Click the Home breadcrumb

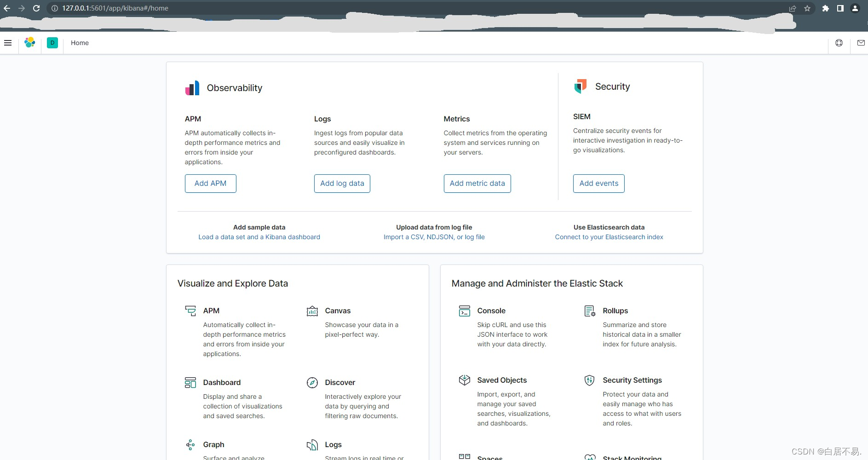coord(80,43)
